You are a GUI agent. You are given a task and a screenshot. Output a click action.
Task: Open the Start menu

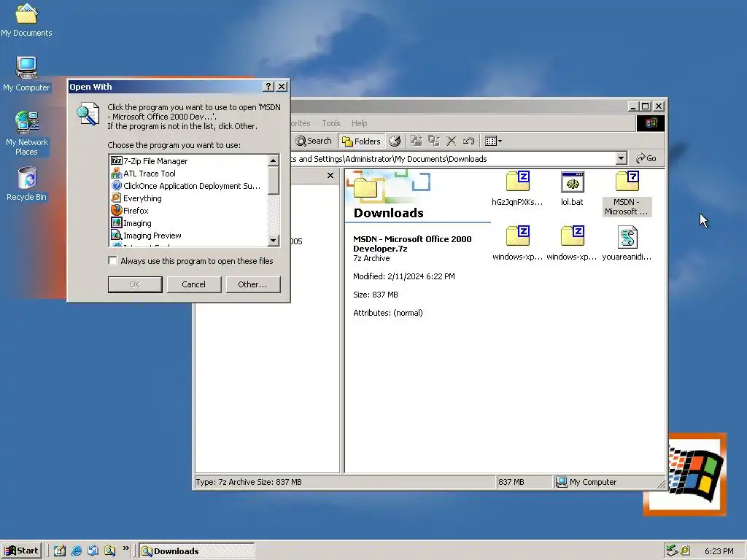tap(21, 551)
